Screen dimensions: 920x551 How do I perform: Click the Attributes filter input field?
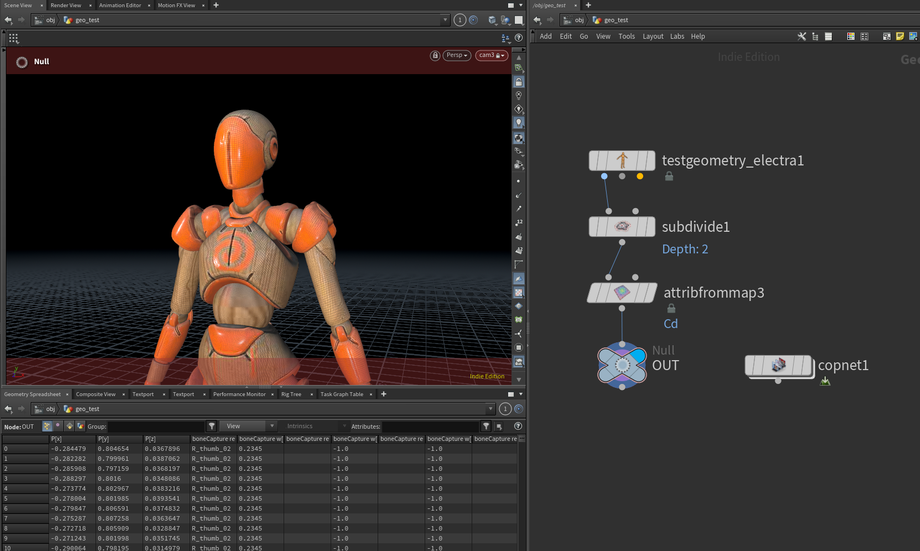pos(430,426)
